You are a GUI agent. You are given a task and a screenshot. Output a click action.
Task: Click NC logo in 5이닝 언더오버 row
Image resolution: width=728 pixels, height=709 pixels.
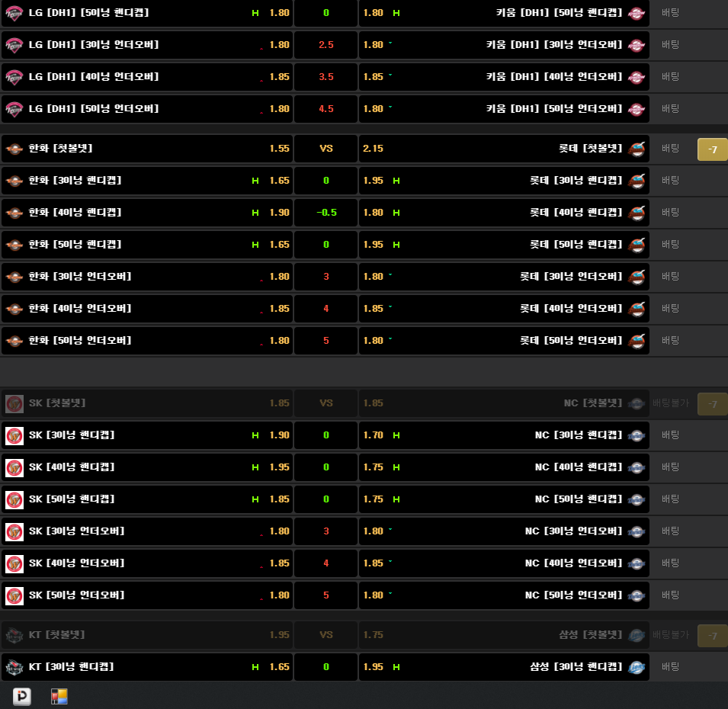[637, 595]
